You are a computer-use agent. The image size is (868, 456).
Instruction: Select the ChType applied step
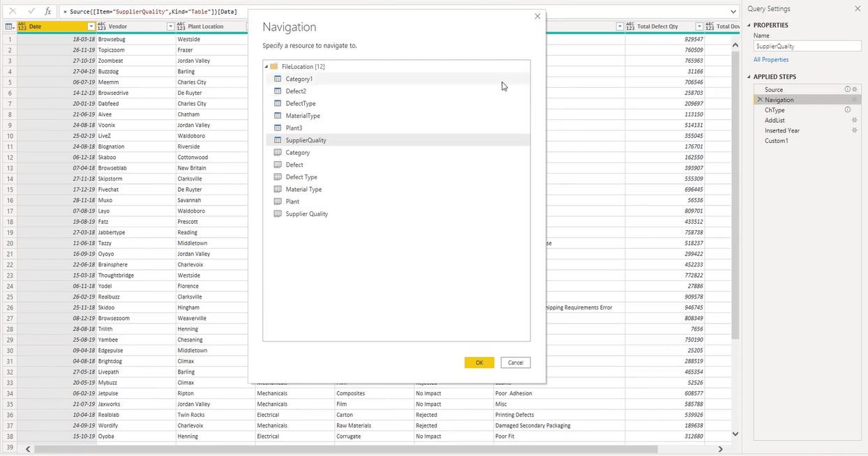click(807, 110)
